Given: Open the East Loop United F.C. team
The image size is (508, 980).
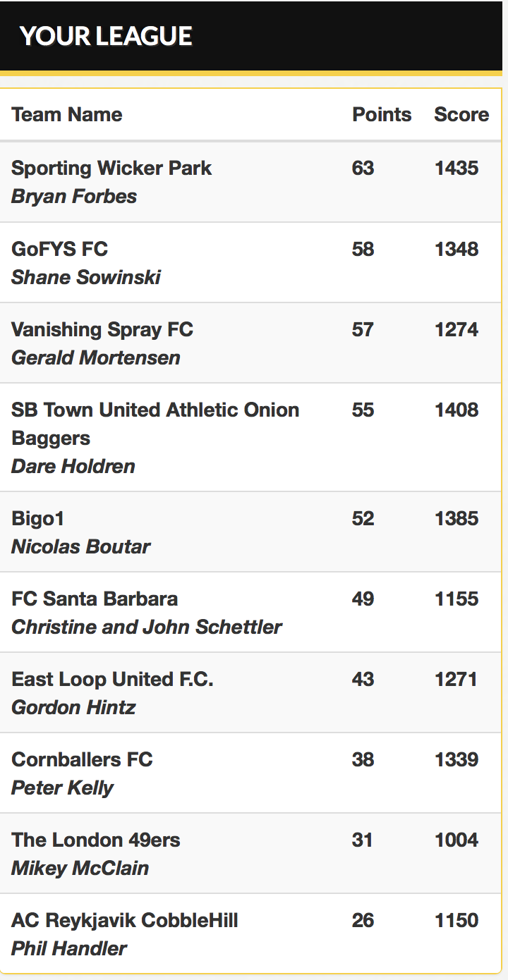Looking at the screenshot, I should pyautogui.click(x=112, y=679).
